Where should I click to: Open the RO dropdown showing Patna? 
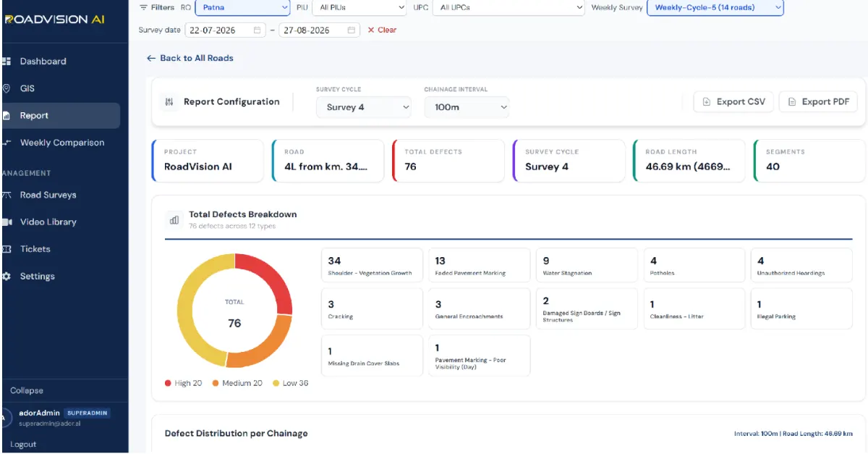tap(244, 7)
